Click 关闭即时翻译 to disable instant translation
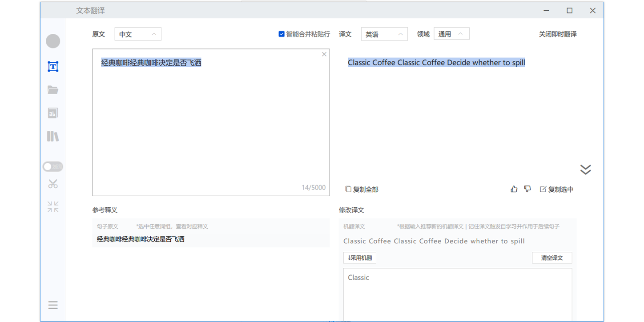The height and width of the screenshot is (322, 644). click(x=558, y=34)
